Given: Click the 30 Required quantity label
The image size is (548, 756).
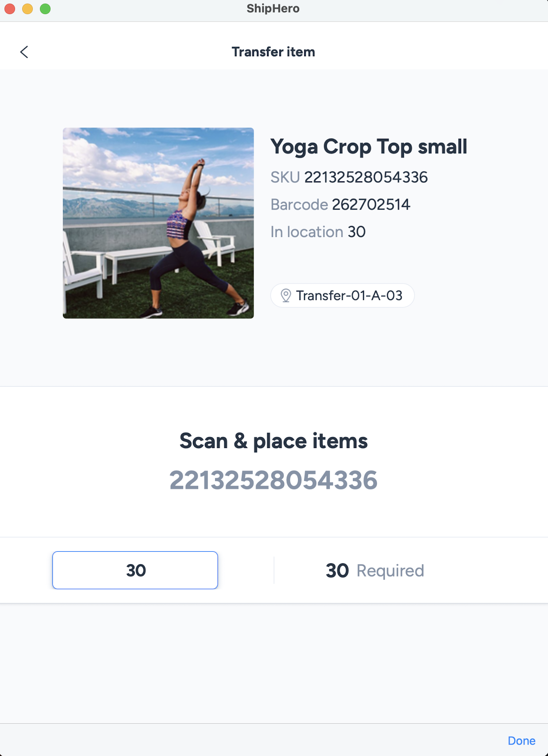Looking at the screenshot, I should click(375, 571).
